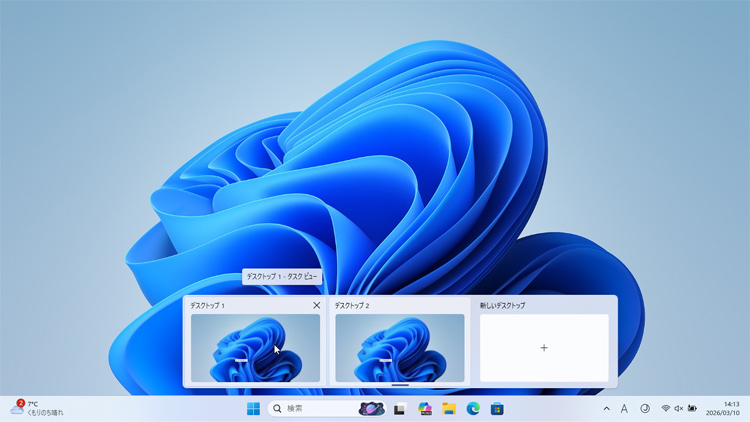Launch Microsoft Edge browser
The image size is (750, 422).
point(473,408)
